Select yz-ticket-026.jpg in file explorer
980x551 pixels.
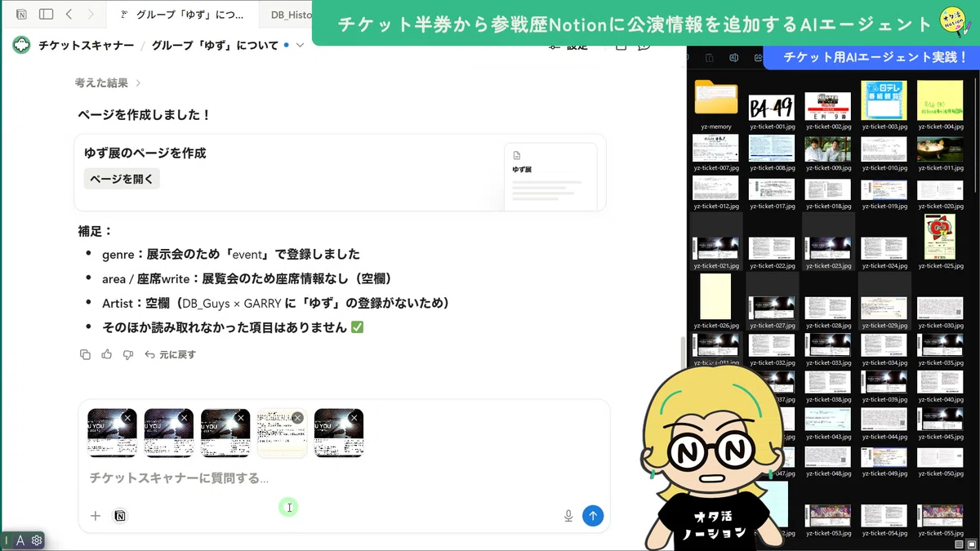point(715,301)
